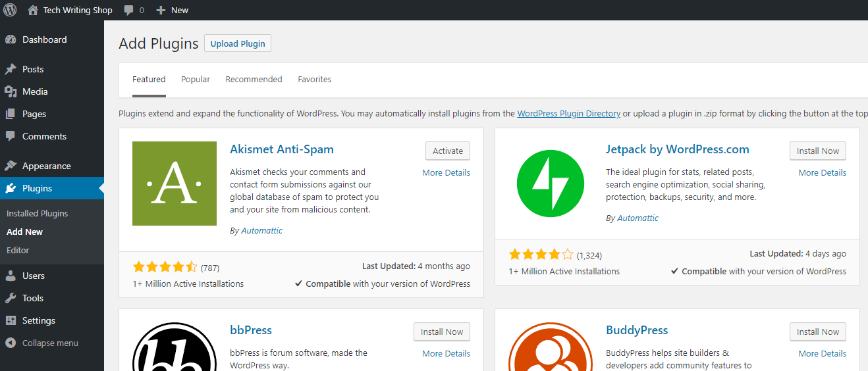Screen dimensions: 868x371
Task: Open the plugin Editor submenu
Action: [18, 251]
